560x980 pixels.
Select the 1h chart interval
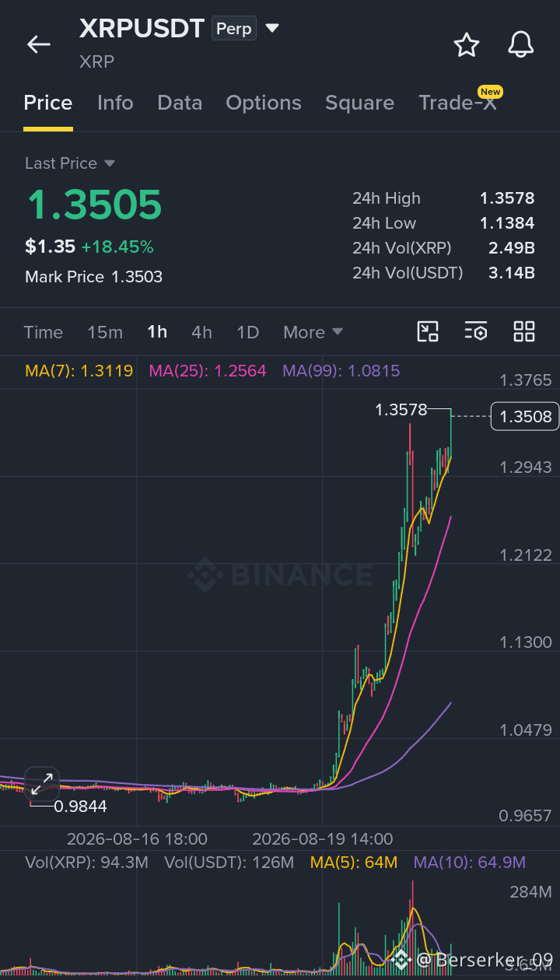tap(157, 332)
